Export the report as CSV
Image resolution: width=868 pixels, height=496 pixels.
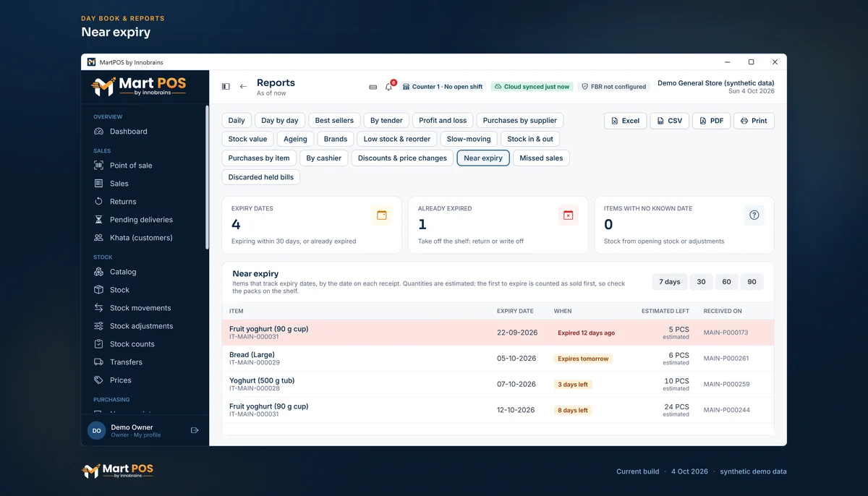coord(669,121)
